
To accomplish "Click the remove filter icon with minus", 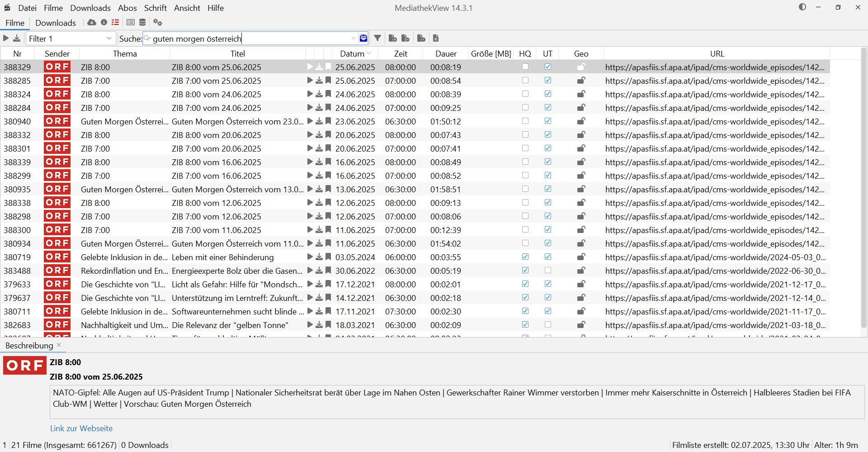I will [406, 38].
